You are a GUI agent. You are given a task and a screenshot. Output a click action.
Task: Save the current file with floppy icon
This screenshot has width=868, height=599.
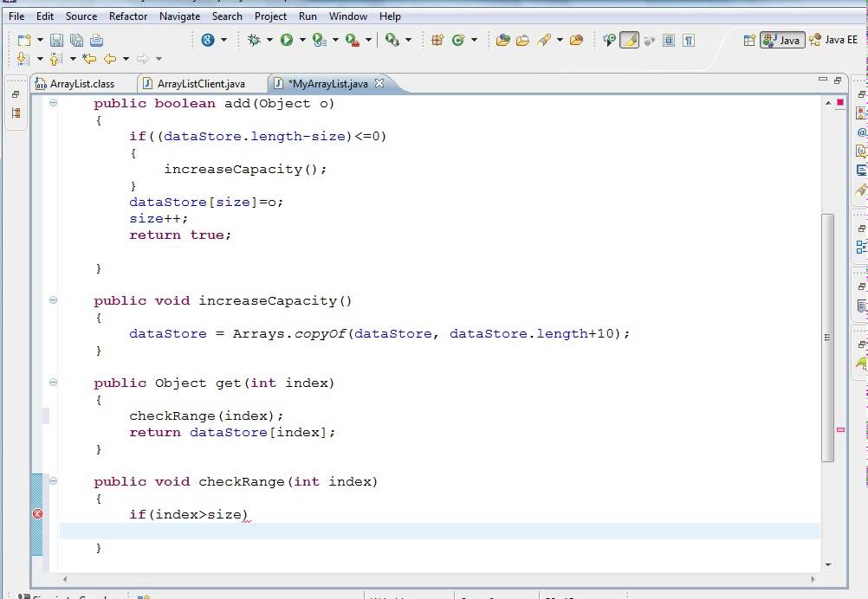(x=56, y=40)
